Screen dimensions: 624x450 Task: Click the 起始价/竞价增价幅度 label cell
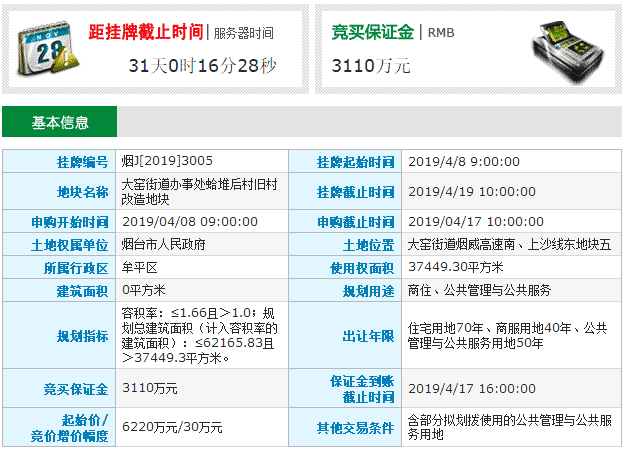(x=59, y=427)
